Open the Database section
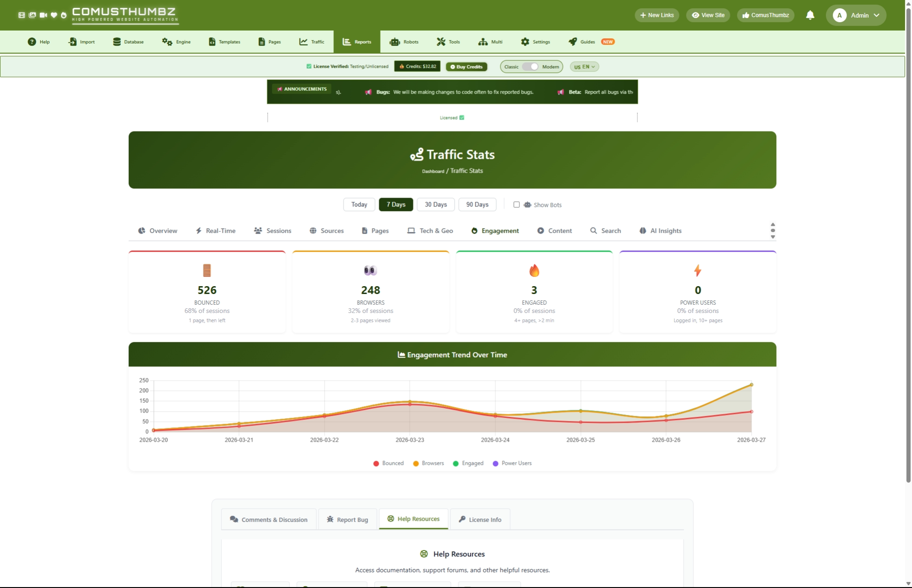912x588 pixels. tap(128, 42)
